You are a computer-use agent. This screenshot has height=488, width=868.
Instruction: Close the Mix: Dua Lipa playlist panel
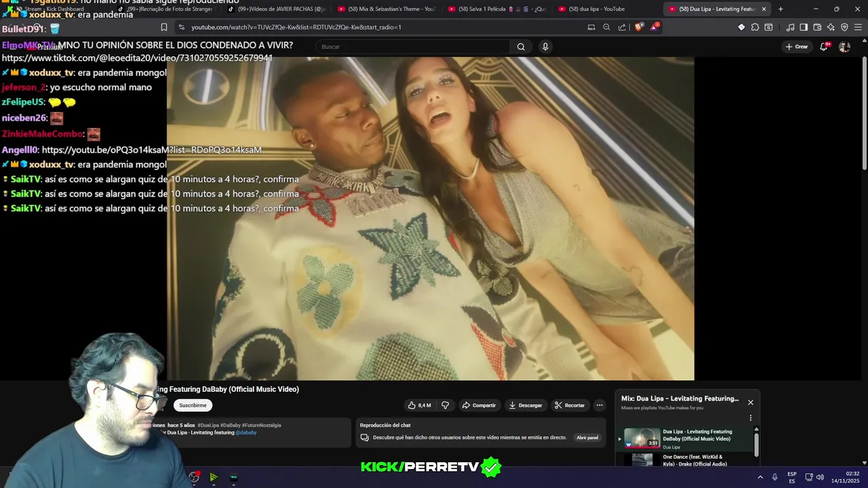751,403
